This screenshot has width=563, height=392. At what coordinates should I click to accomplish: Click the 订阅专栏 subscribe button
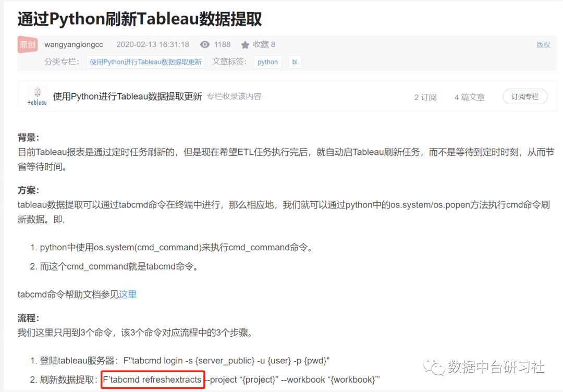click(x=525, y=96)
